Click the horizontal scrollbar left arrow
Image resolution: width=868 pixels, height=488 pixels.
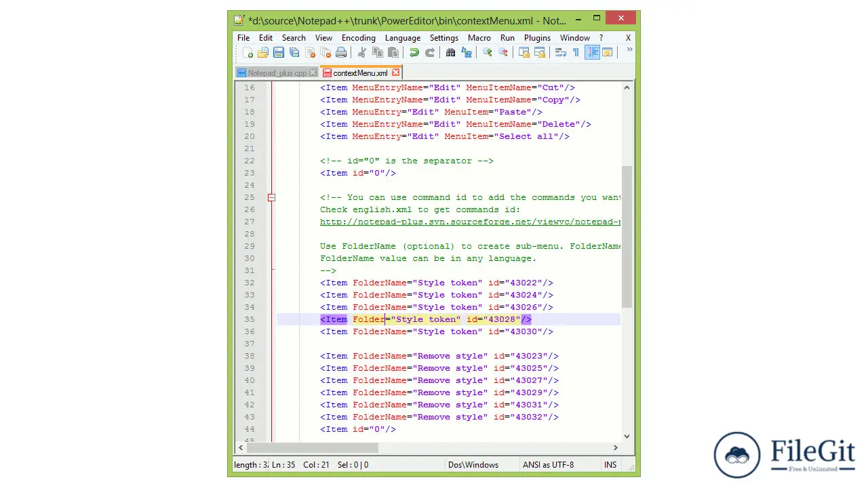tap(241, 447)
